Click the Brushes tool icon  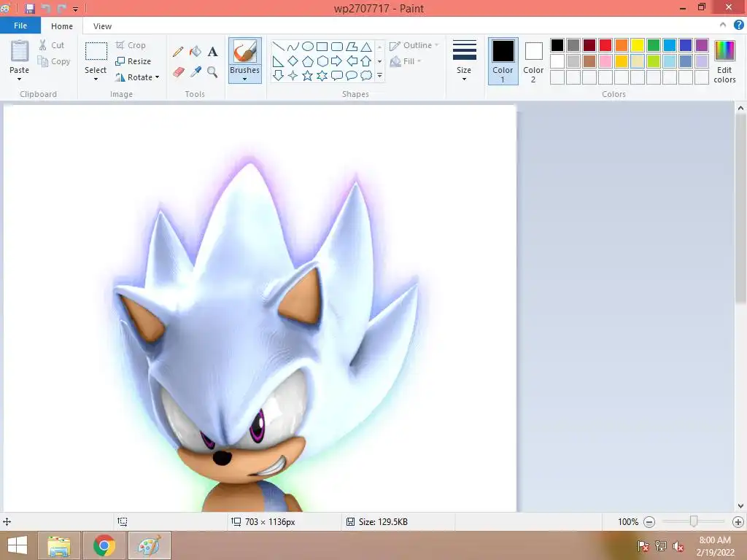pos(245,51)
